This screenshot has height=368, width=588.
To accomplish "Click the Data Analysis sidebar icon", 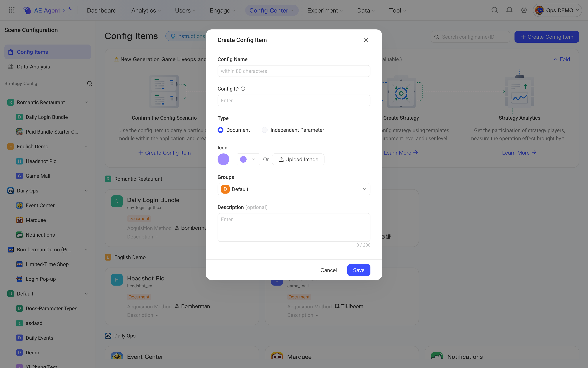I will click(11, 67).
